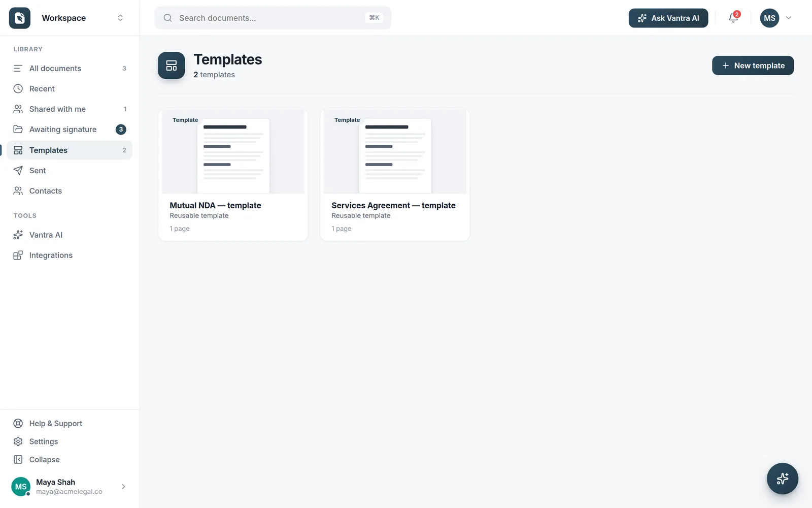The image size is (812, 508).
Task: Click the Ask Vantra AI button
Action: point(668,18)
